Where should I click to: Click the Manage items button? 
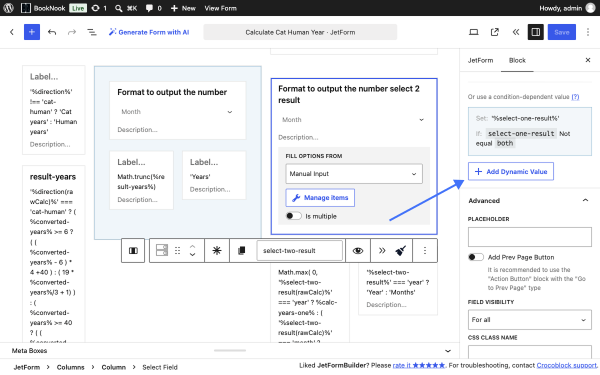[x=320, y=198]
